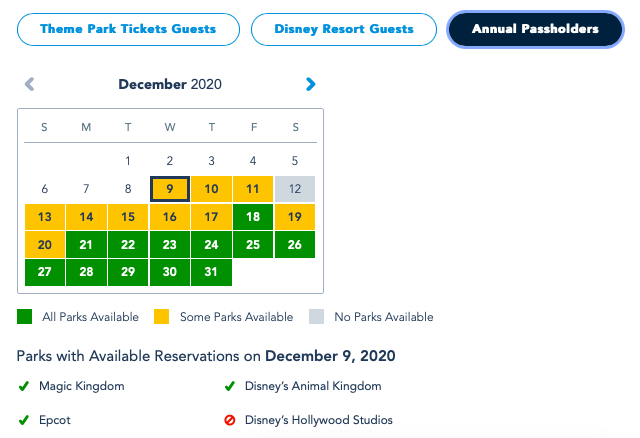
Task: Choose December 25 on the calendar
Action: (x=253, y=245)
